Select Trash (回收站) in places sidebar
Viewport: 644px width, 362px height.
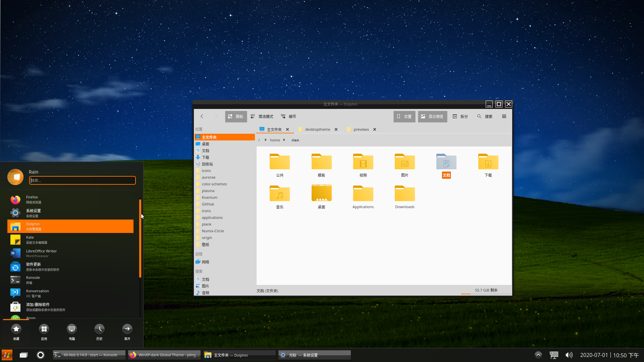[x=224, y=164]
